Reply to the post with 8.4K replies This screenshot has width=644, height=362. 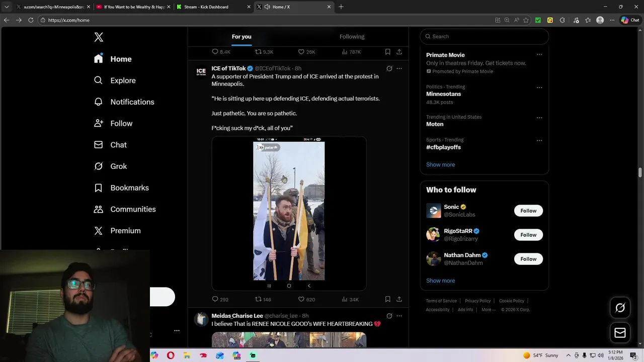(221, 52)
